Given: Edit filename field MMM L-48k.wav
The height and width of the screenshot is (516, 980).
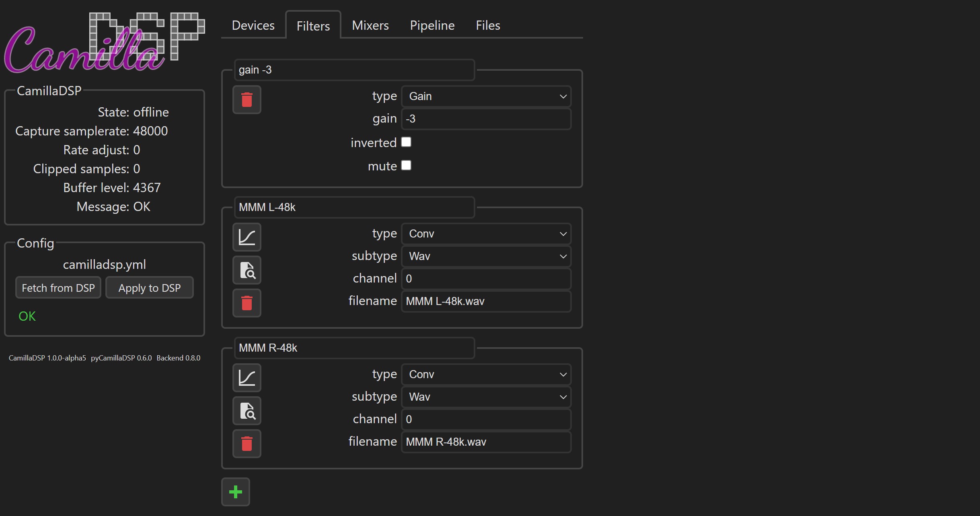Looking at the screenshot, I should [486, 301].
